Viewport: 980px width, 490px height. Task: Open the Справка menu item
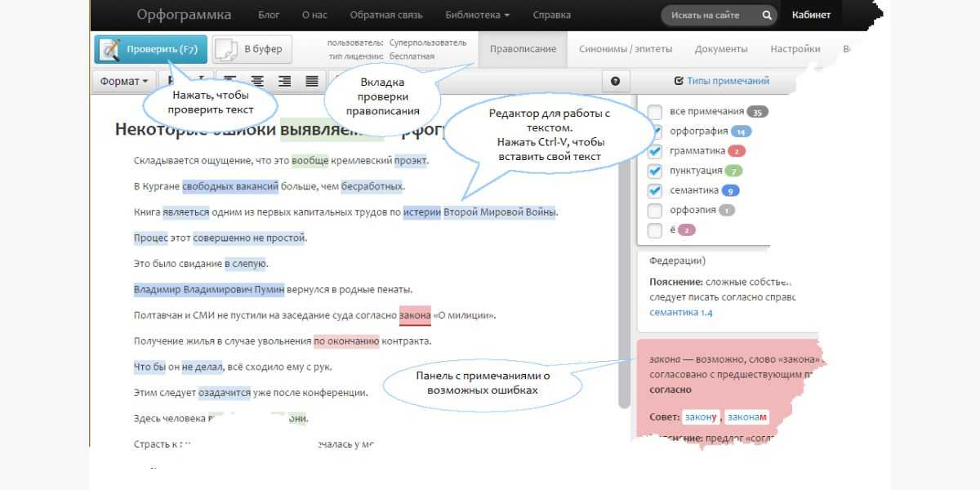pyautogui.click(x=552, y=15)
